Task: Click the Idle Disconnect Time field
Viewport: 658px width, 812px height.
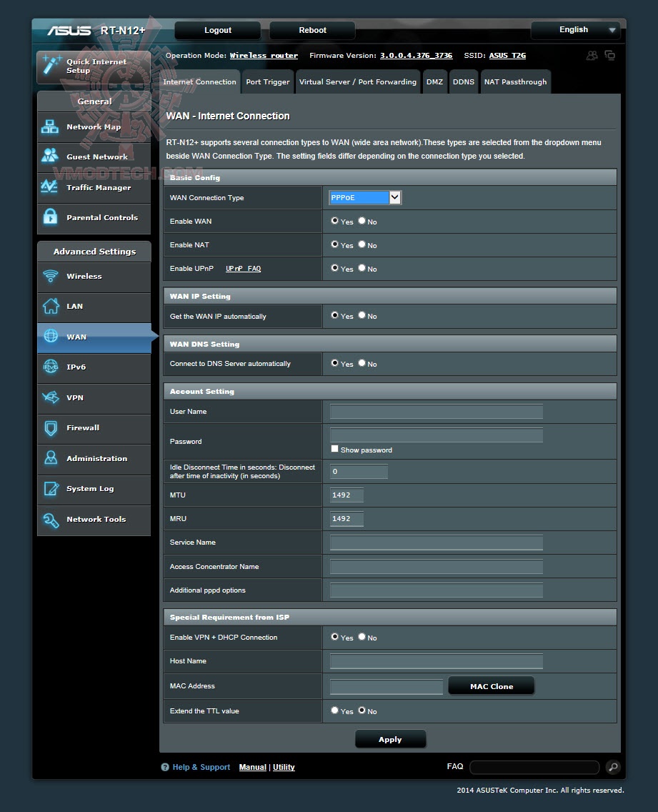Action: pos(359,471)
